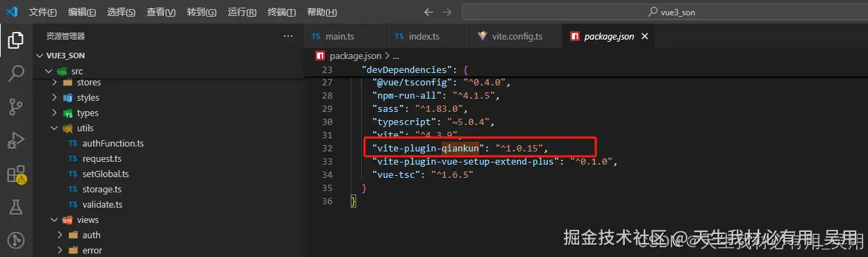Open authFunction.ts file

[x=112, y=144]
